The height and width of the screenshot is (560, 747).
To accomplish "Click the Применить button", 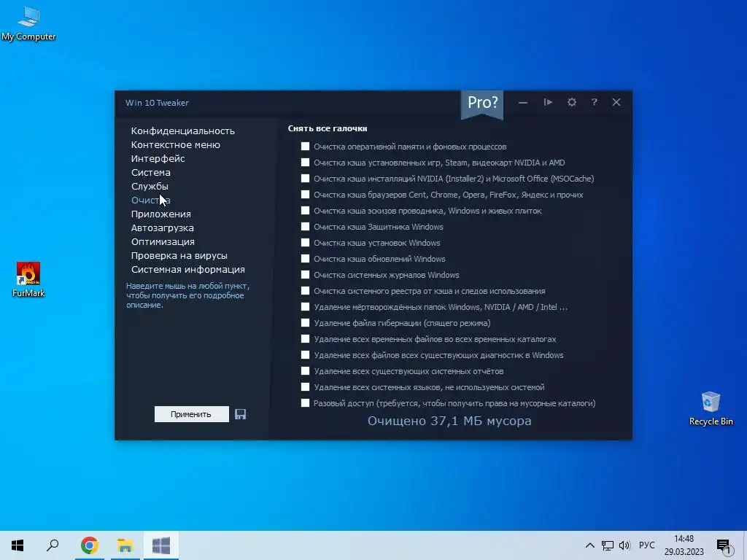I will (x=192, y=414).
